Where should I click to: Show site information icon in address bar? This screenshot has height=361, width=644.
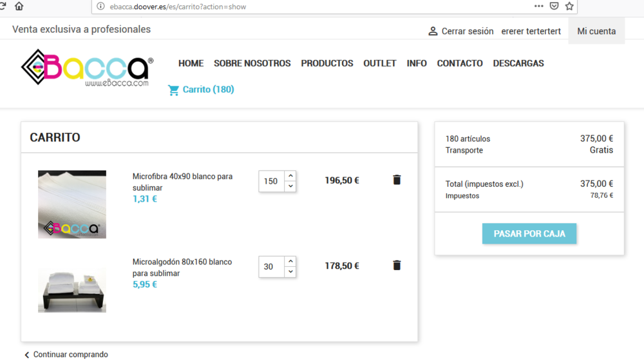pos(100,6)
